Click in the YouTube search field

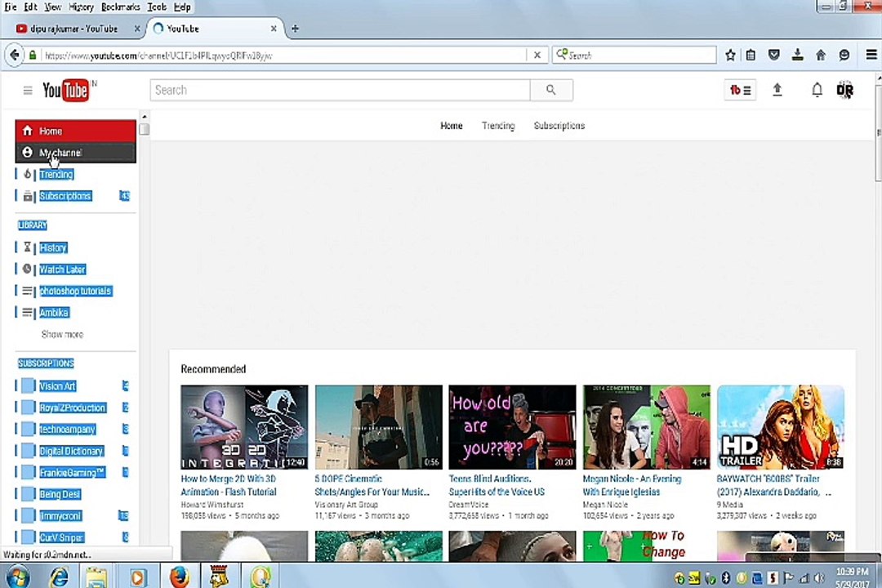tap(340, 90)
